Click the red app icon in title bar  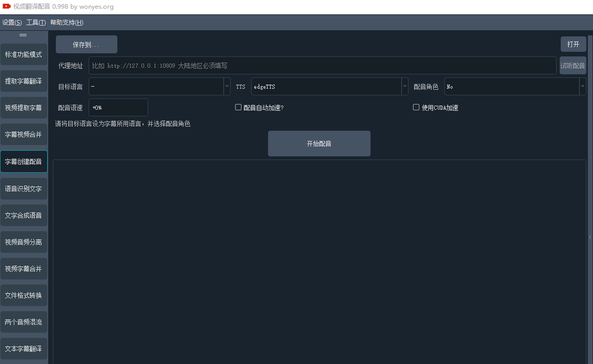(x=7, y=7)
